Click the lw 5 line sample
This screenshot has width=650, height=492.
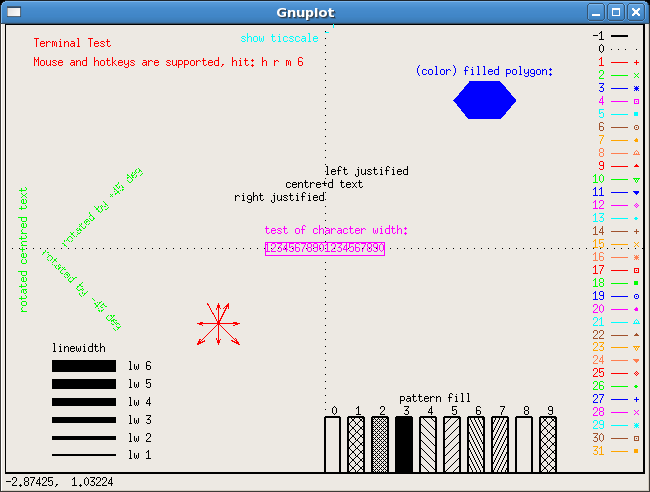click(x=84, y=384)
